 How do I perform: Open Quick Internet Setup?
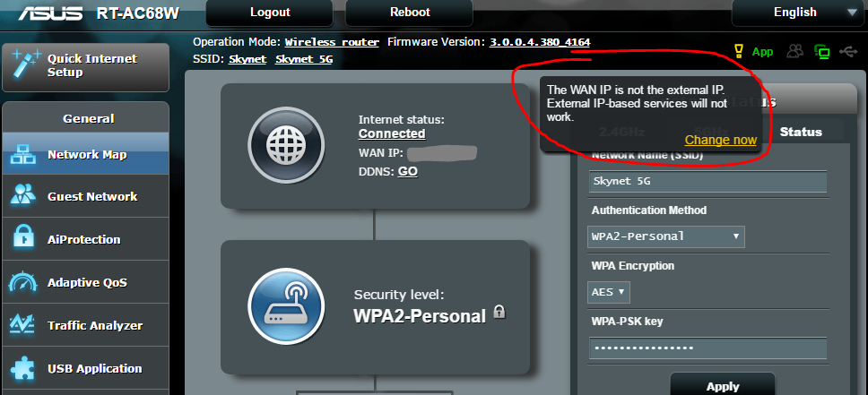coord(86,67)
